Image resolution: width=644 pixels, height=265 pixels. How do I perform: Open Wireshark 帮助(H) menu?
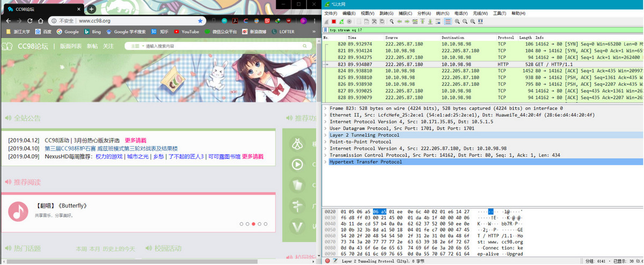[518, 13]
